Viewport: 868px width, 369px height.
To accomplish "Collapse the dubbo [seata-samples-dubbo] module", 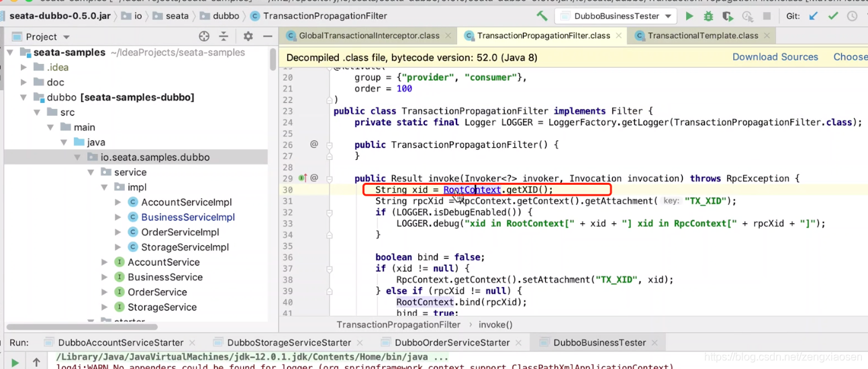I will coord(23,97).
